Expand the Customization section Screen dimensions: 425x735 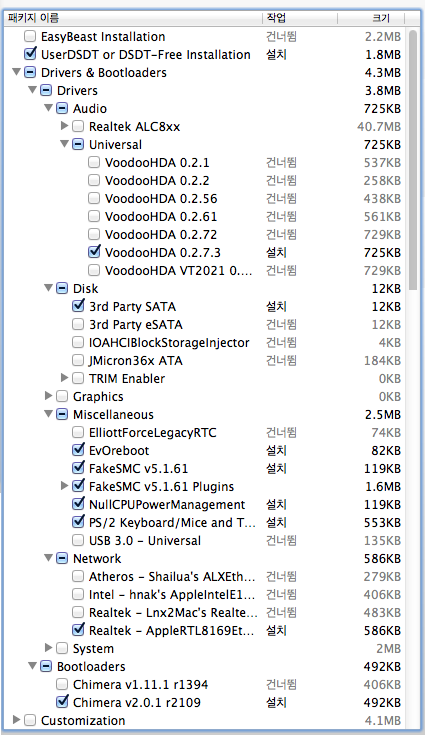[x=16, y=719]
